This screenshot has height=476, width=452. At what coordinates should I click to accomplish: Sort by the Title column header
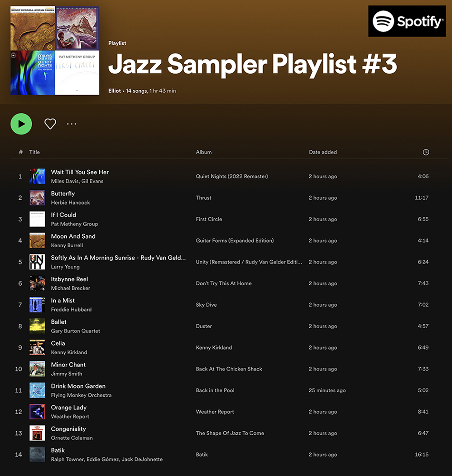34,152
